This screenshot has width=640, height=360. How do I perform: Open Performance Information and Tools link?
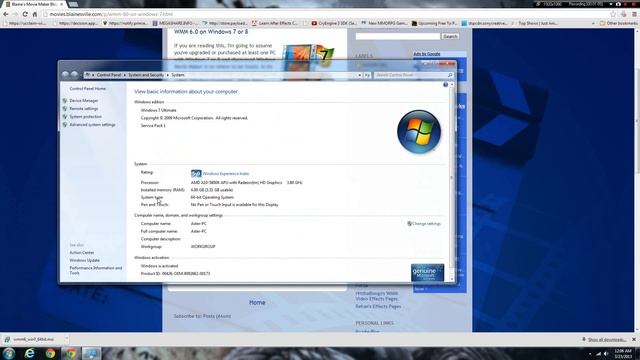pos(96,270)
